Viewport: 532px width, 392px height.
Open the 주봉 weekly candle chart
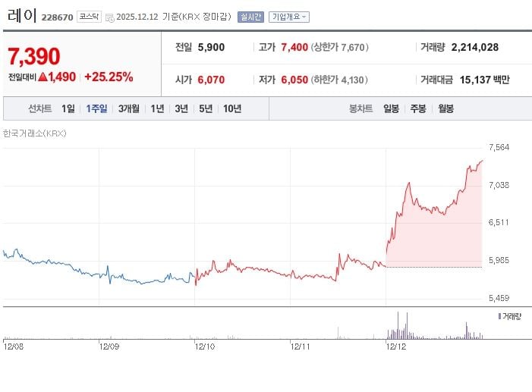point(418,108)
